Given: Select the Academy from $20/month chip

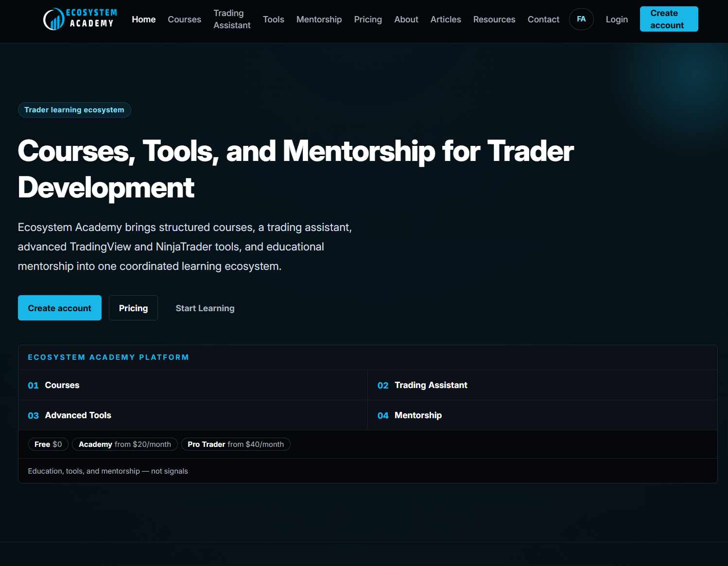Looking at the screenshot, I should pyautogui.click(x=125, y=444).
